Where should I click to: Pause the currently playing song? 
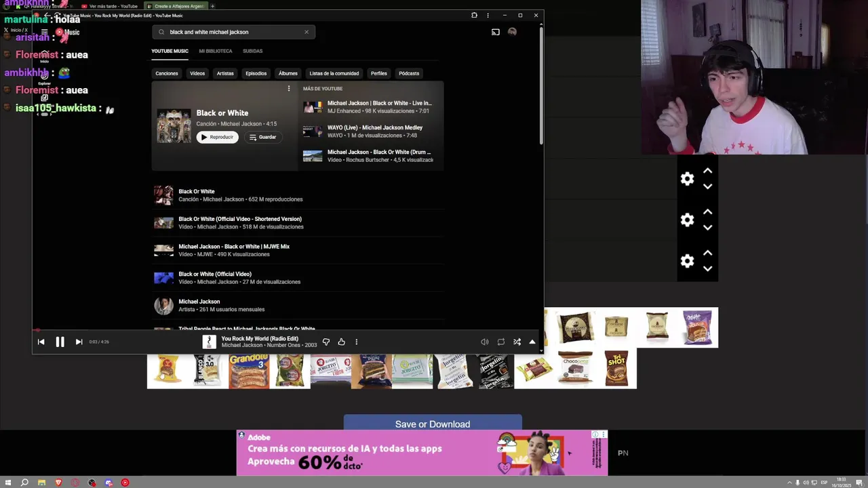[x=60, y=342]
